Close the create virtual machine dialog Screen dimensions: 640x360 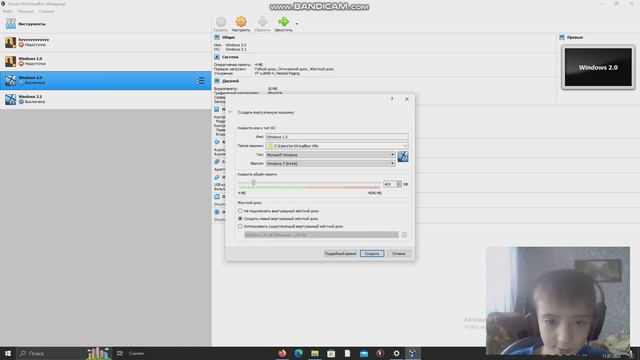[x=407, y=99]
